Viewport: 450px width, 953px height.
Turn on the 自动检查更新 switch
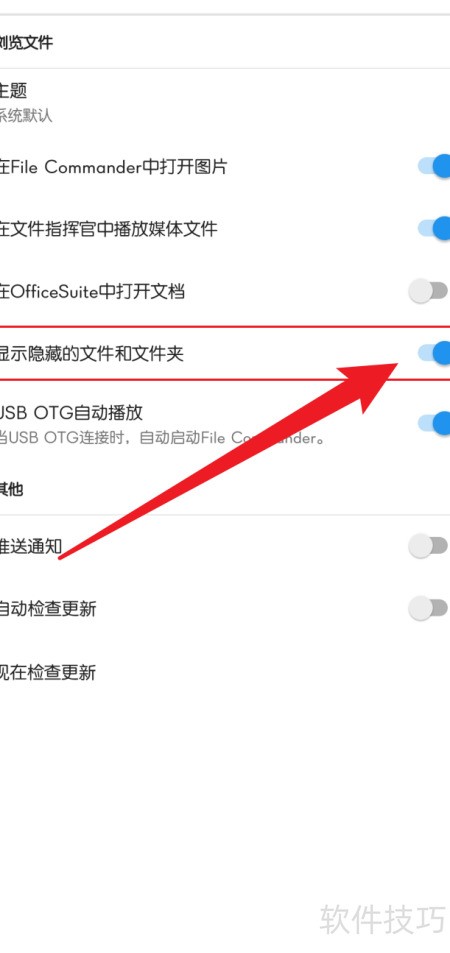[x=428, y=608]
